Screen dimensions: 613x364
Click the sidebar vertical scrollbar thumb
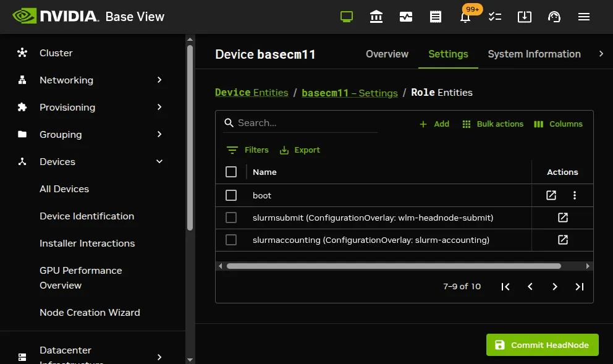190,138
